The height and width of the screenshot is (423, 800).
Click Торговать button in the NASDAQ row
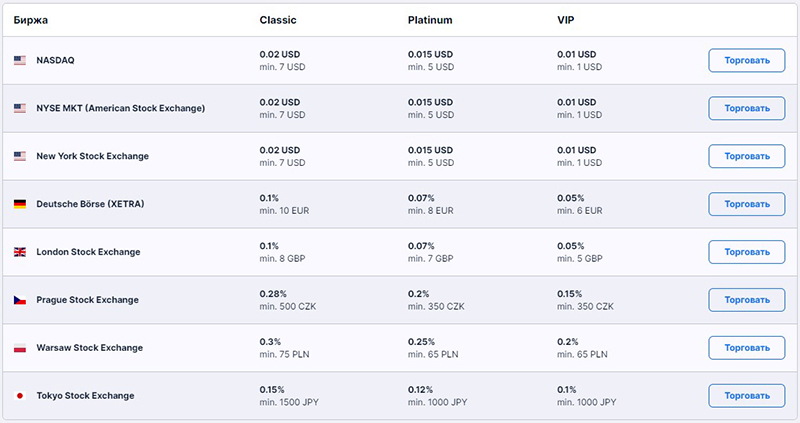point(746,60)
